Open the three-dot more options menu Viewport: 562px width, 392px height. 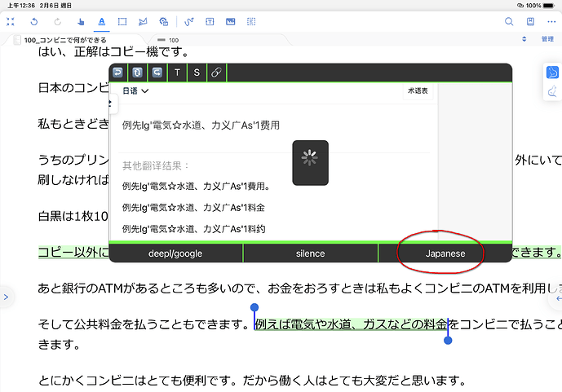click(551, 22)
